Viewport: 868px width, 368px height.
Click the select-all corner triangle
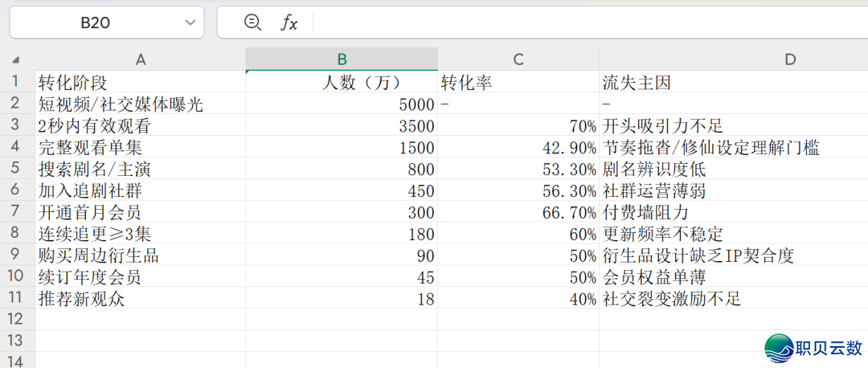click(x=16, y=60)
